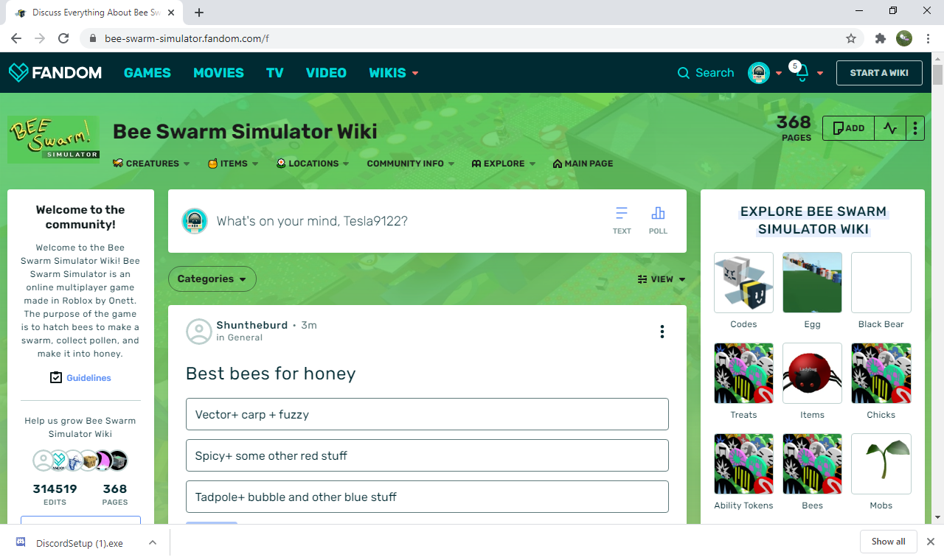
Task: Click the Bee Swarm Simulator Wiki title
Action: pyautogui.click(x=245, y=131)
